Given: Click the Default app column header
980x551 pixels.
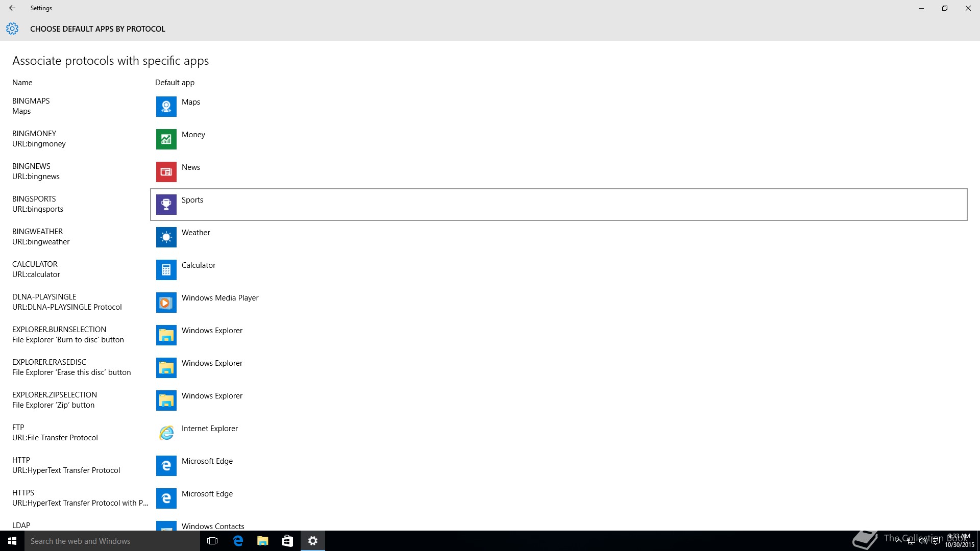Looking at the screenshot, I should tap(175, 83).
